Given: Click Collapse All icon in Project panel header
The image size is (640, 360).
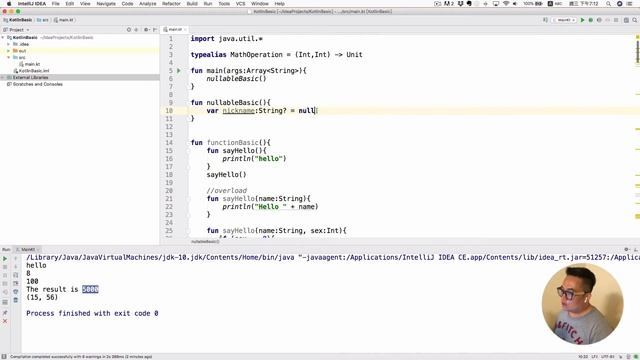Looking at the screenshot, I should [x=136, y=29].
